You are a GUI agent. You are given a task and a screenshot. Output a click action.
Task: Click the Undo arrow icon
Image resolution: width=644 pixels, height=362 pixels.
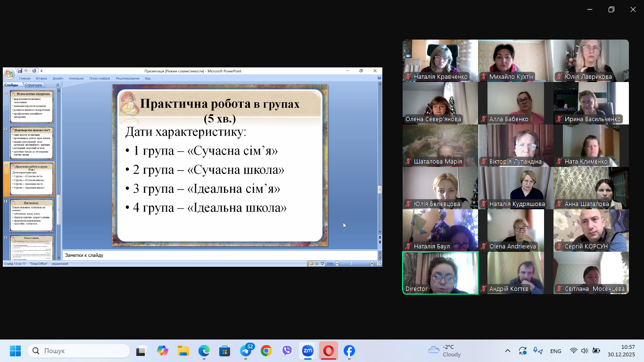(25, 71)
